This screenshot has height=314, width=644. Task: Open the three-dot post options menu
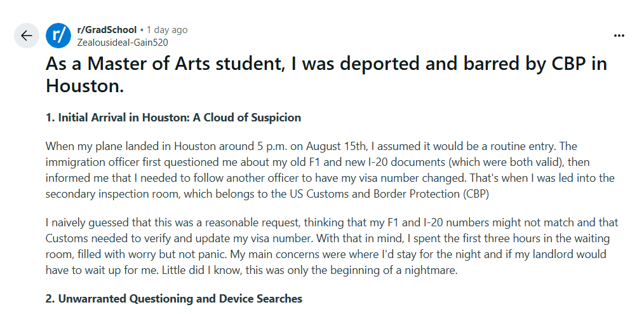[x=619, y=36]
